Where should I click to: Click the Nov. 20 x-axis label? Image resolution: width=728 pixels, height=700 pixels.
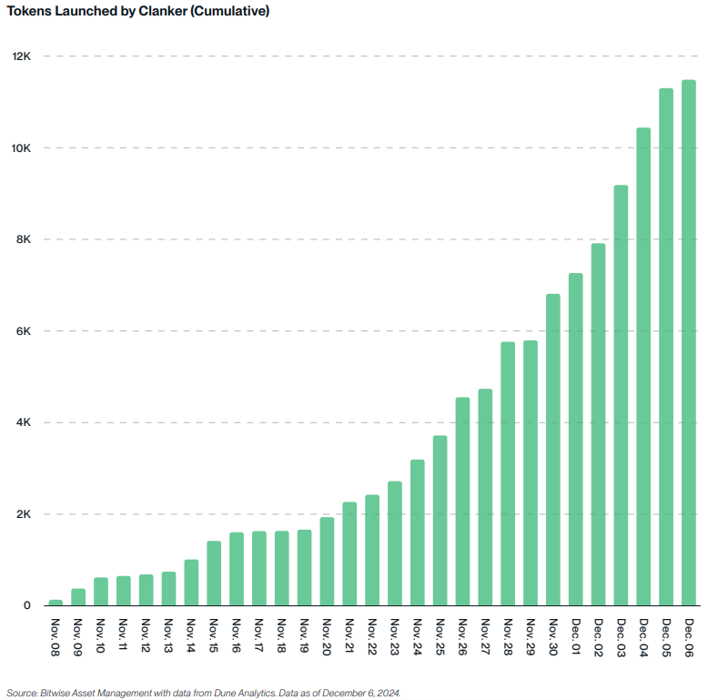(x=327, y=637)
